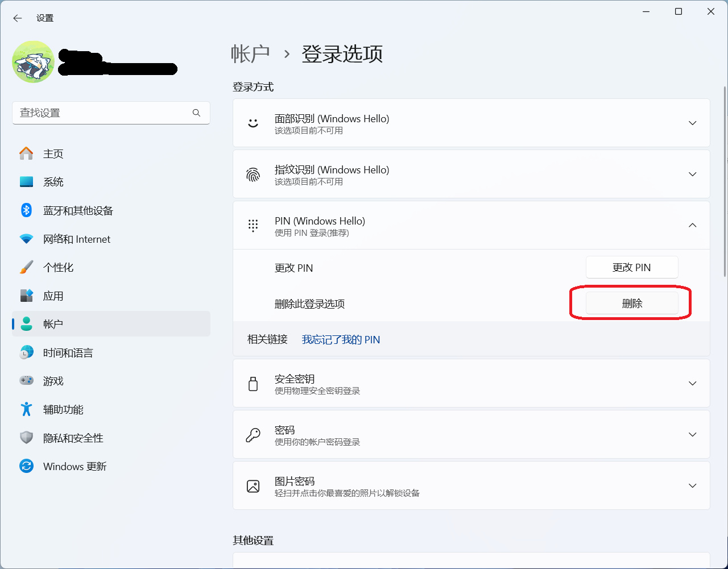728x569 pixels.
Task: Click the PIN keypad dots icon
Action: pyautogui.click(x=253, y=226)
